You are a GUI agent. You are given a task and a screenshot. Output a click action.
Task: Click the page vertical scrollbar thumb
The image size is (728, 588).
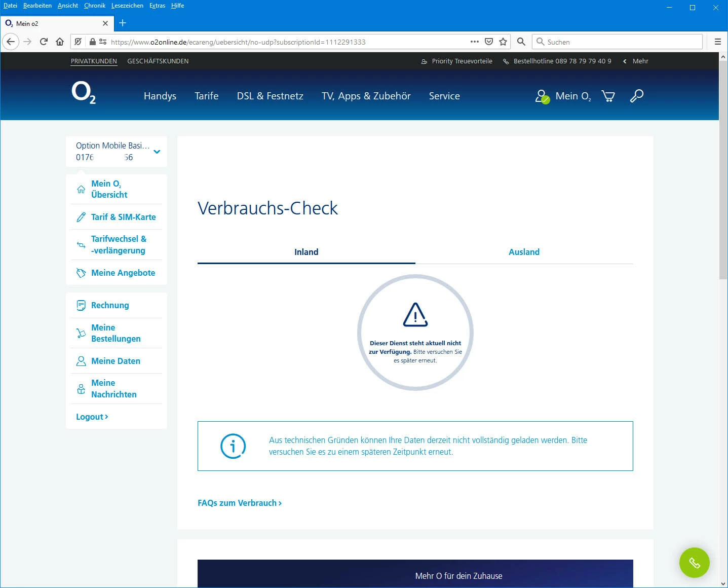pyautogui.click(x=723, y=170)
